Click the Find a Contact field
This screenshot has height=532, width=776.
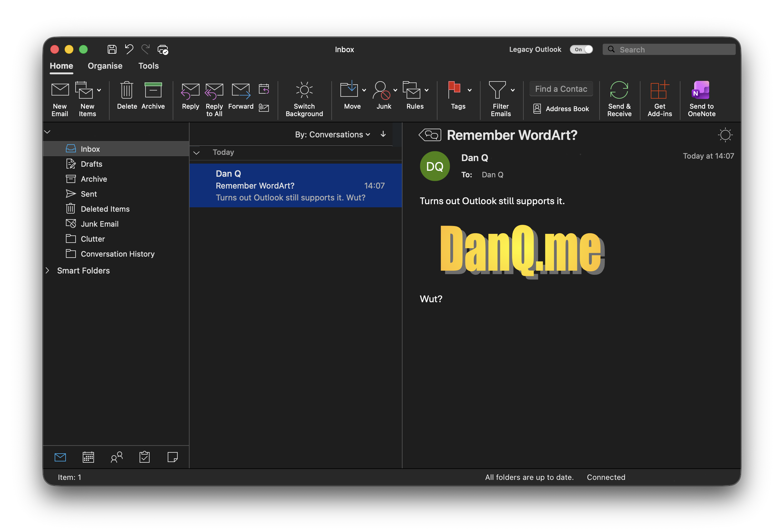561,89
